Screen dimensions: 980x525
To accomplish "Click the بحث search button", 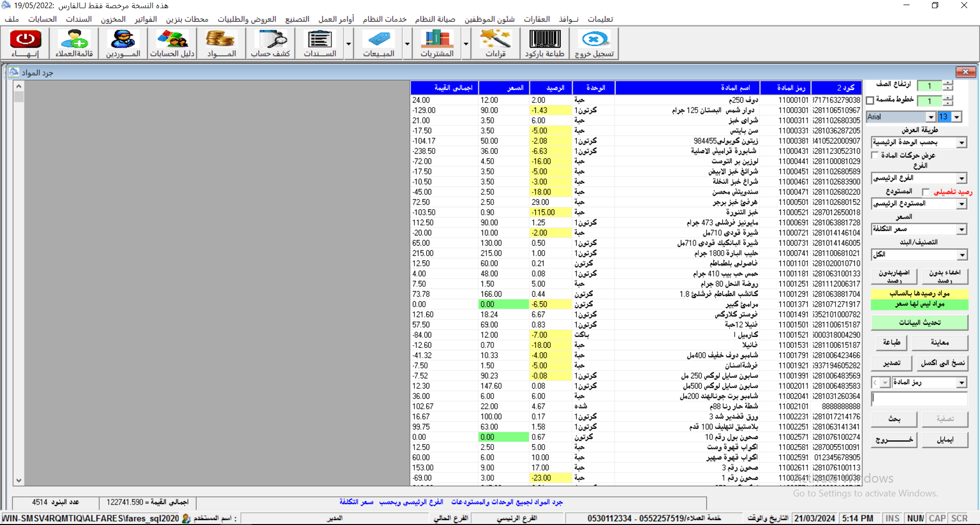I will point(894,419).
